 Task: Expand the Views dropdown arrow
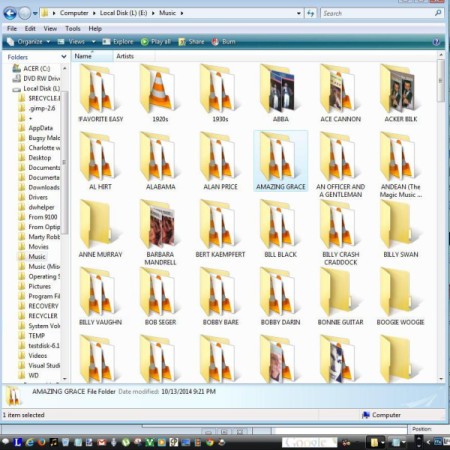(x=94, y=42)
